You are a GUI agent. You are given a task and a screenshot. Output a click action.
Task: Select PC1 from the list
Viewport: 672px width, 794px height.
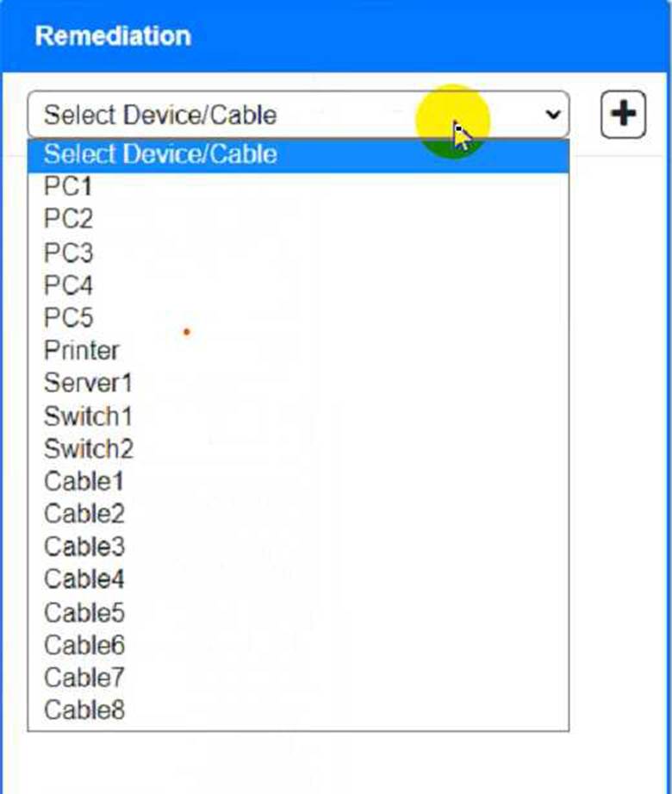pyautogui.click(x=299, y=186)
